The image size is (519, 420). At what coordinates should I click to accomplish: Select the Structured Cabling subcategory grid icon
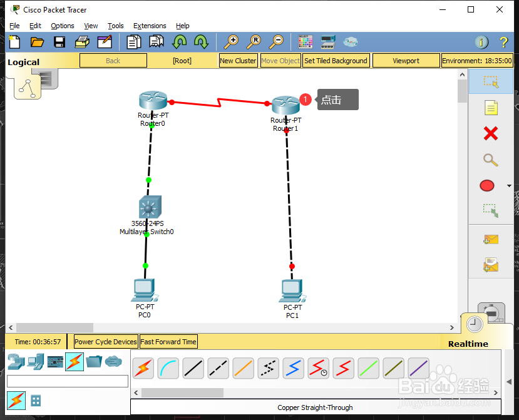[x=36, y=401]
